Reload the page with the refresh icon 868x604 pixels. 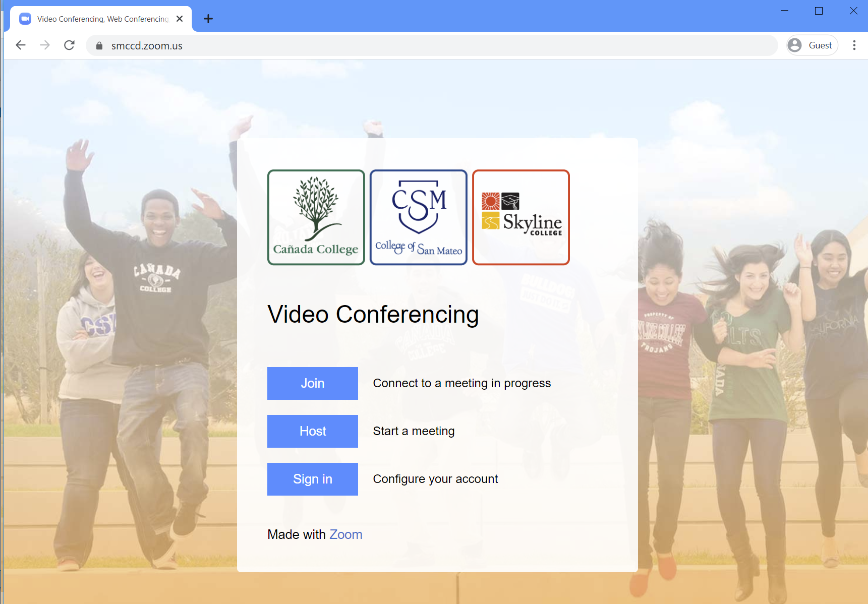70,45
